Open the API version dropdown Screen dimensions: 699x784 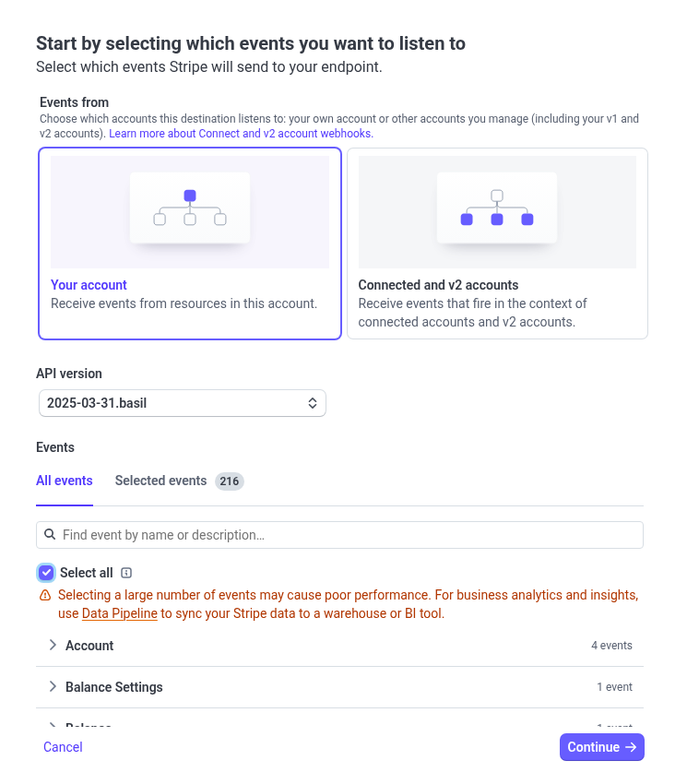tap(182, 403)
